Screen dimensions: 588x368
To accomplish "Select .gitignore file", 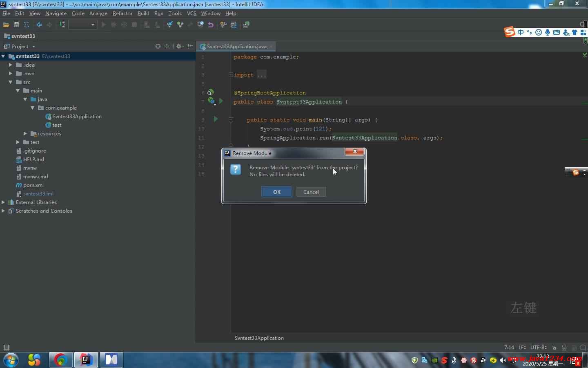I will 34,151.
